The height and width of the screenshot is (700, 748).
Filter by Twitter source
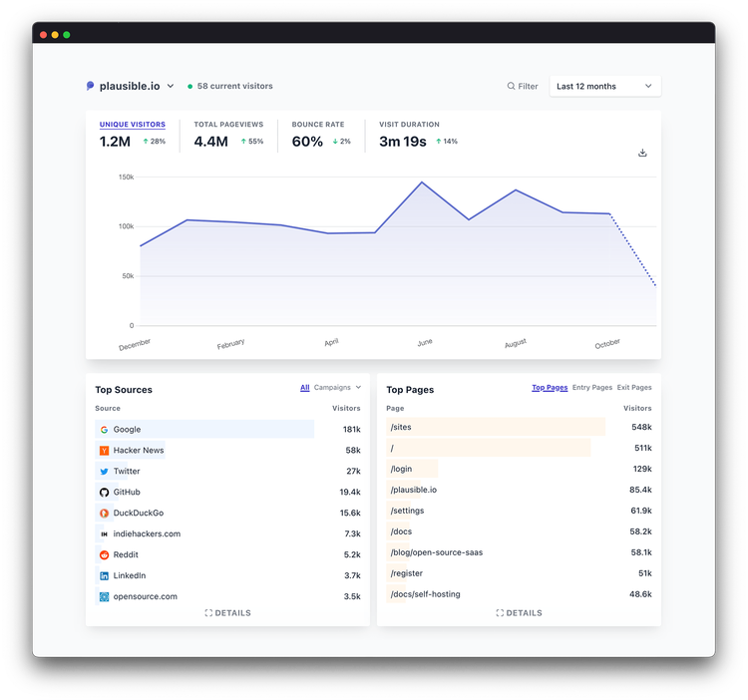pos(127,471)
